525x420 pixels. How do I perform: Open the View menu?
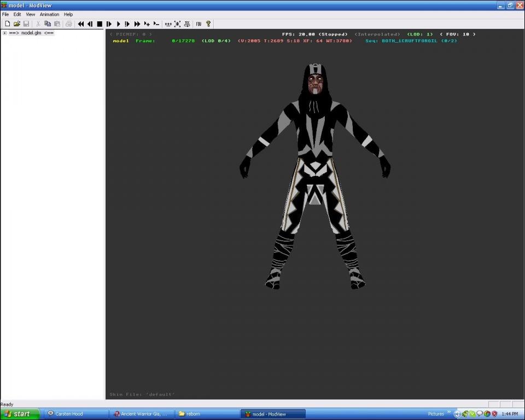31,14
